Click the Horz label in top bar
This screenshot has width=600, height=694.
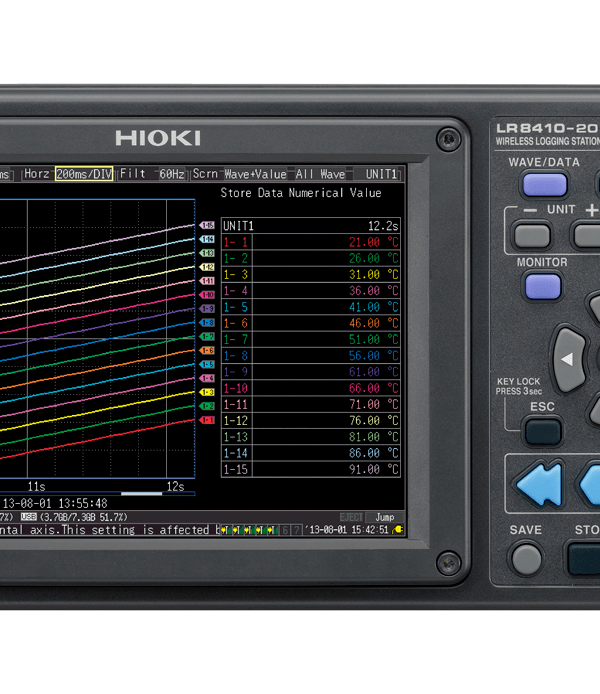[37, 174]
